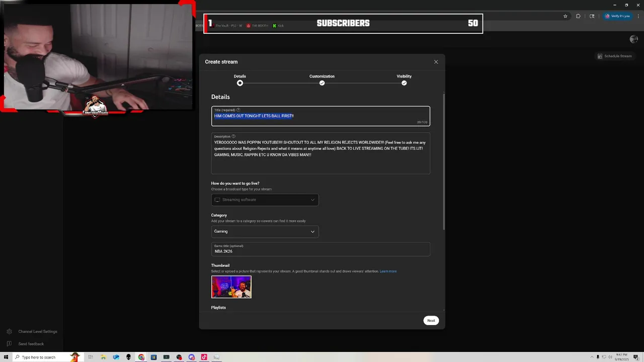This screenshot has width=644, height=362.
Task: Show hidden system tray icons
Action: pyautogui.click(x=592, y=357)
